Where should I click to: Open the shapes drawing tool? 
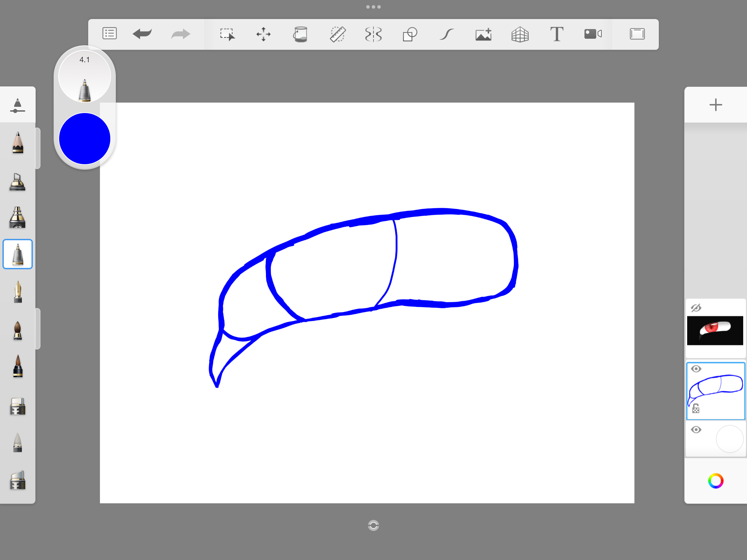[x=409, y=34]
